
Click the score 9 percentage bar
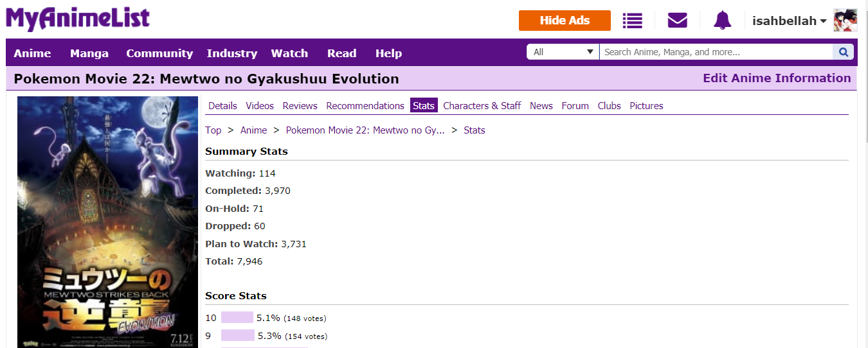click(x=238, y=335)
